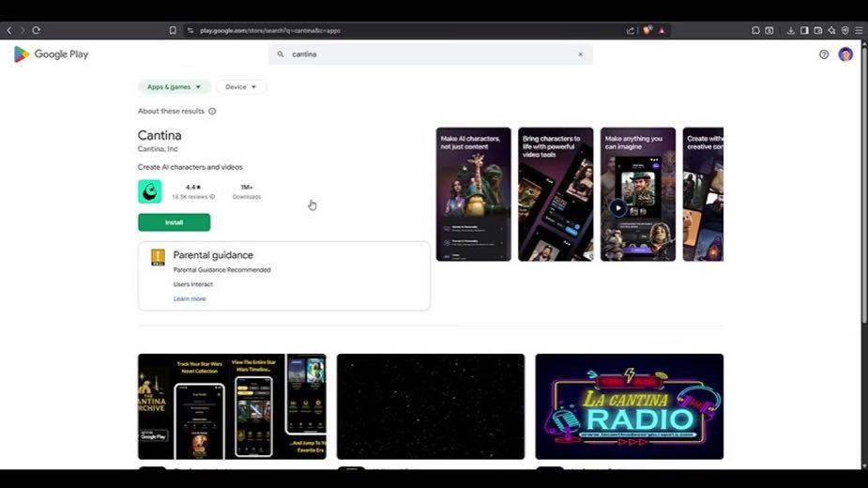Clear the search text with X
This screenshot has height=488, width=868.
580,54
